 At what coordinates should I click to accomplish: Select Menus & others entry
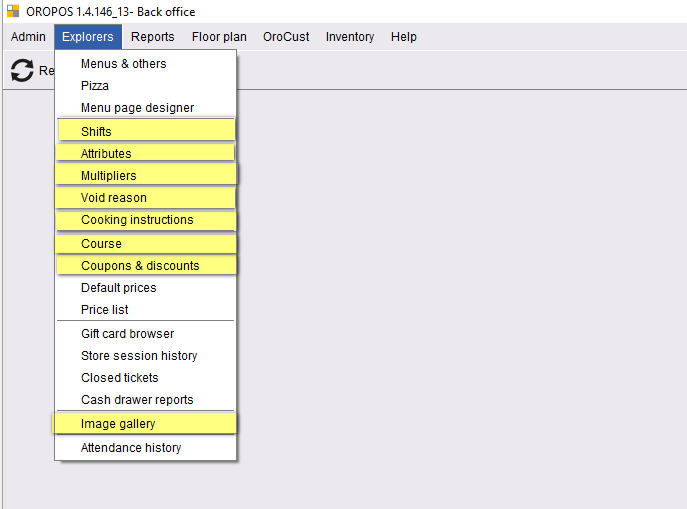tap(145, 64)
